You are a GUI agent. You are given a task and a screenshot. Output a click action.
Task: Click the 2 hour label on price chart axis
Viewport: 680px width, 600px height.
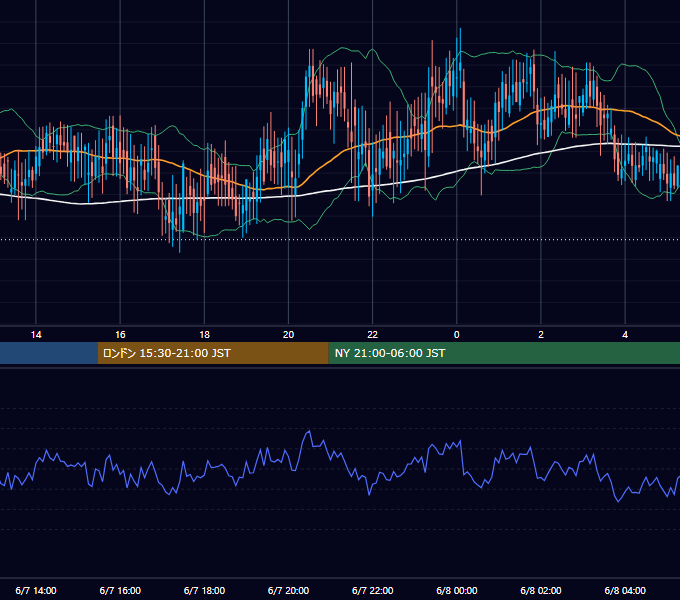click(x=541, y=335)
